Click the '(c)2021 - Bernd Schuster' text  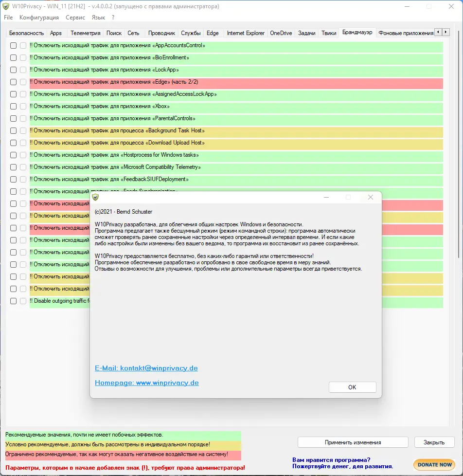(x=124, y=212)
